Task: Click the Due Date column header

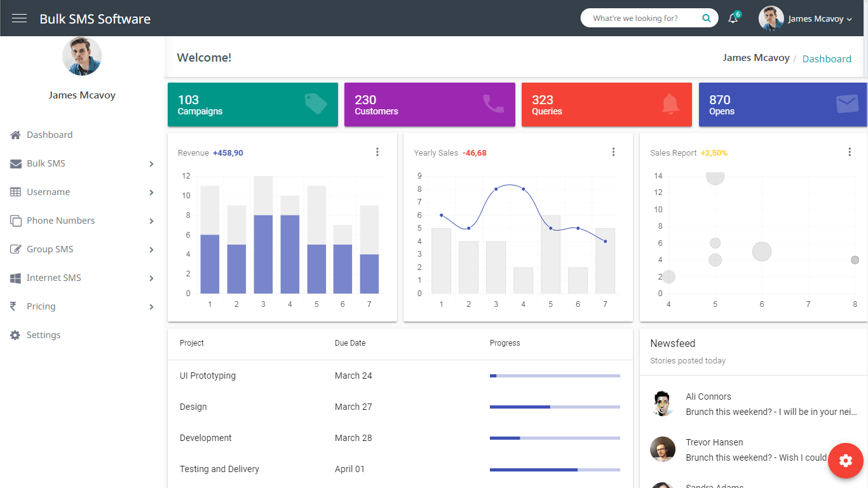Action: [x=350, y=343]
